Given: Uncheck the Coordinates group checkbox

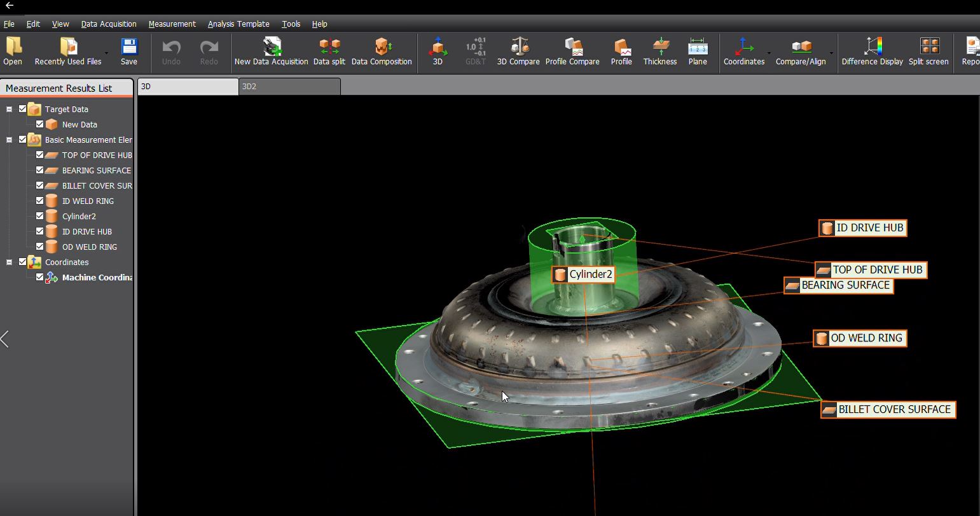Looking at the screenshot, I should [23, 262].
